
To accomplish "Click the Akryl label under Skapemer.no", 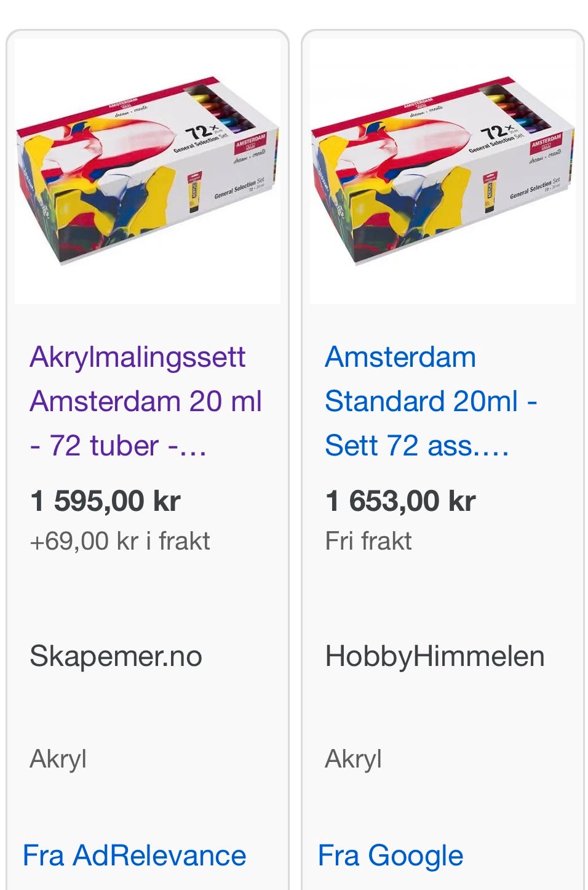I will pyautogui.click(x=58, y=759).
